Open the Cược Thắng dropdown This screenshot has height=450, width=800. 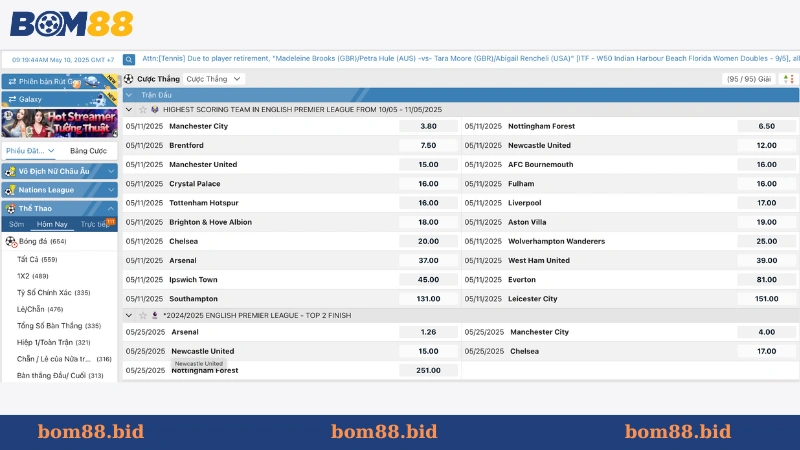(213, 79)
